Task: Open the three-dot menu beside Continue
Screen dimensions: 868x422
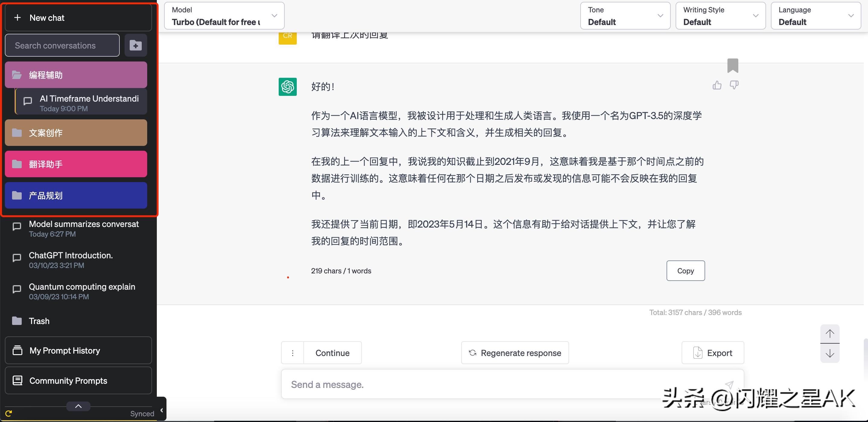Action: click(293, 353)
